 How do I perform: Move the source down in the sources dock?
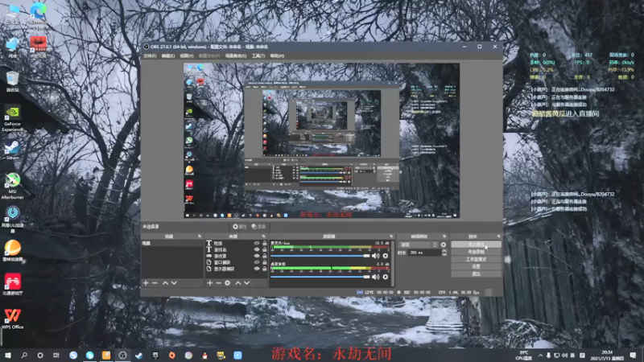(247, 283)
